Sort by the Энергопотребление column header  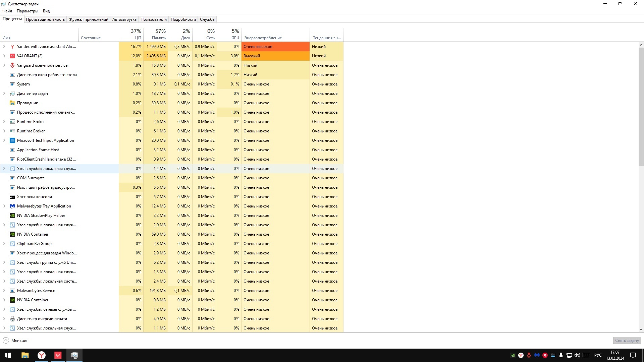(275, 34)
